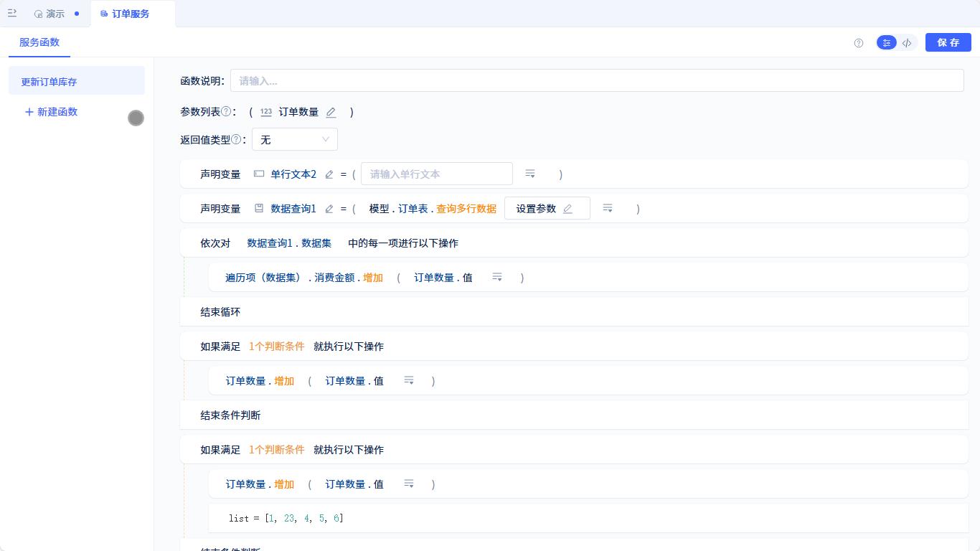Image resolution: width=980 pixels, height=551 pixels.
Task: Rename 数据查询1 variable via pencil icon
Action: 329,209
